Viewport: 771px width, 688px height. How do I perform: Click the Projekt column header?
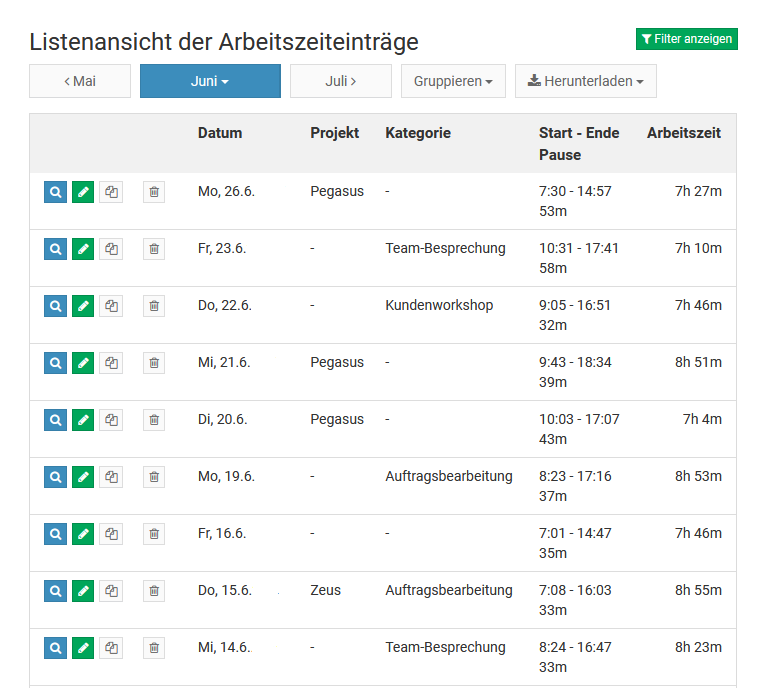click(334, 133)
